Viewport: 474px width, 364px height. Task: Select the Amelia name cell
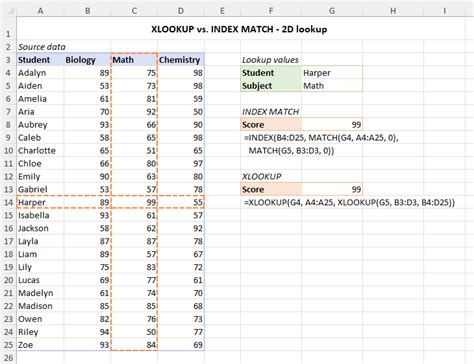[x=40, y=99]
